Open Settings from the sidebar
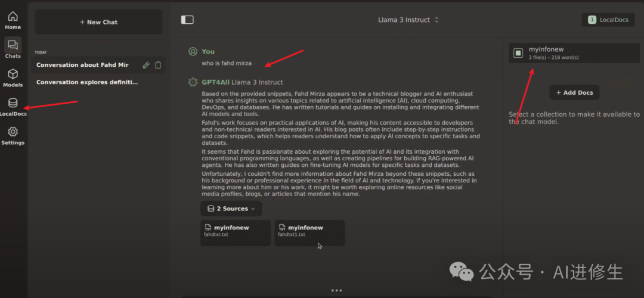 (13, 136)
